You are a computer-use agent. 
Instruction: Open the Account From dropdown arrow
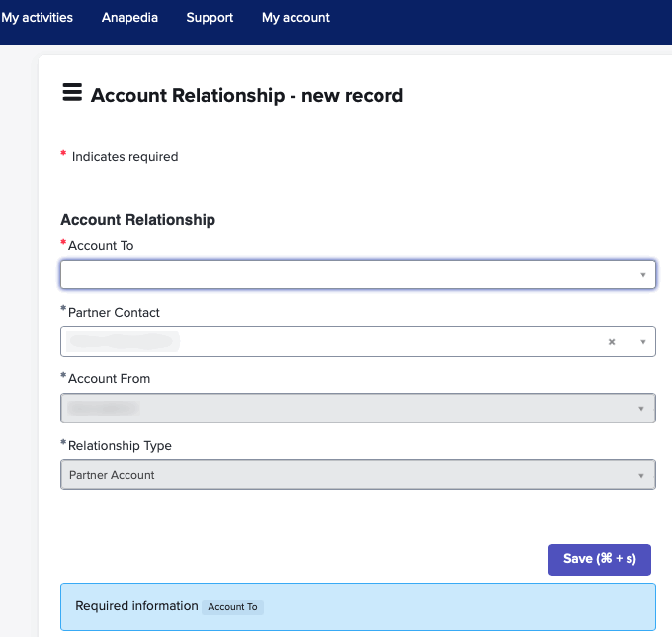pos(642,408)
